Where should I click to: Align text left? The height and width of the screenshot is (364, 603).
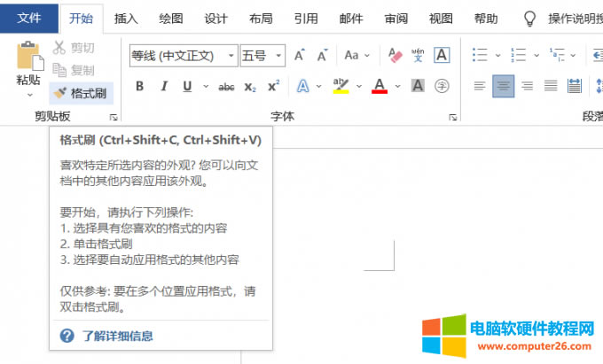[x=480, y=86]
